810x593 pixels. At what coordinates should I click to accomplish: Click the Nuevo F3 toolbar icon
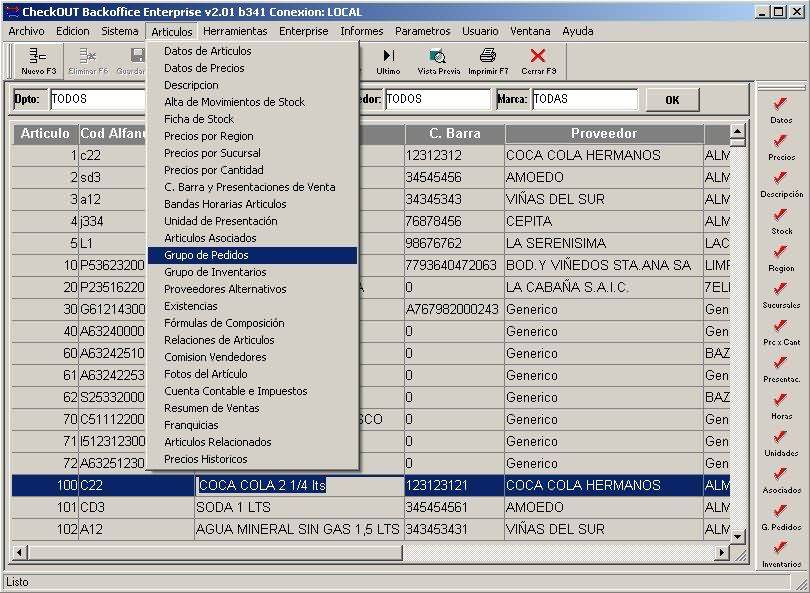(x=38, y=61)
